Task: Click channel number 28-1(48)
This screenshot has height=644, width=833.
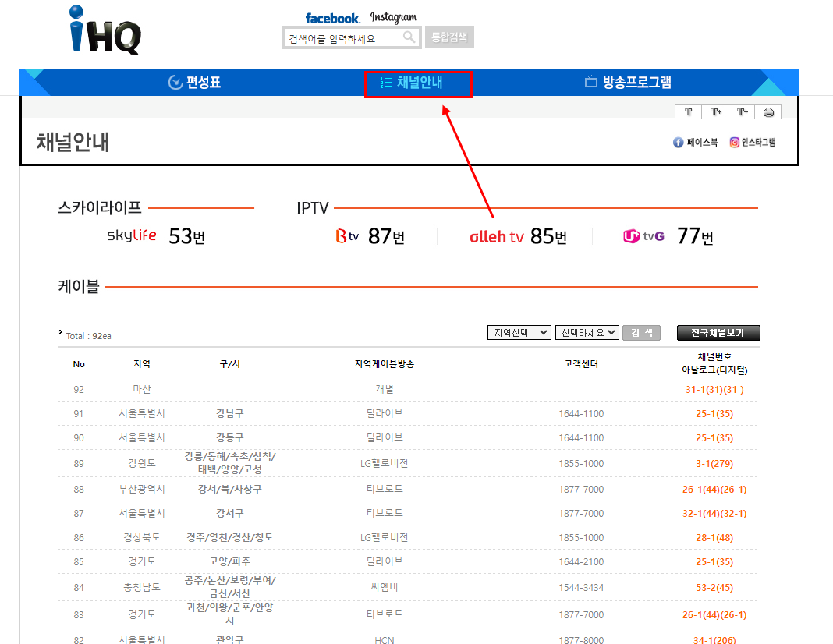Action: pyautogui.click(x=714, y=538)
